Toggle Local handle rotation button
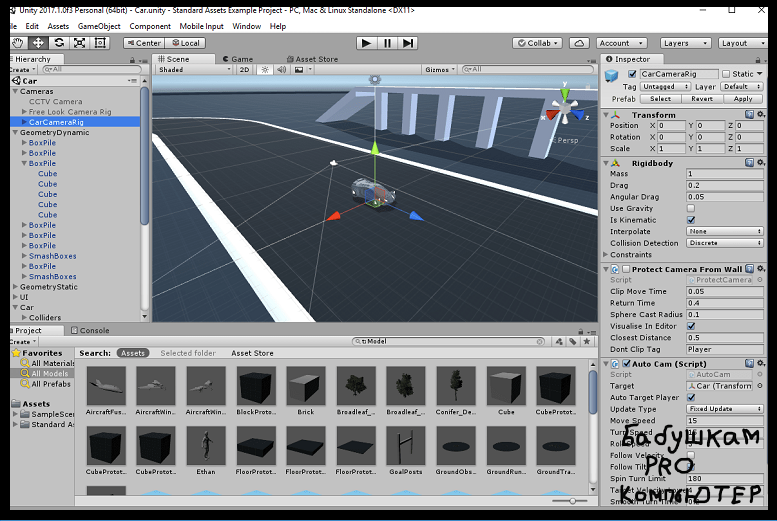 point(185,43)
